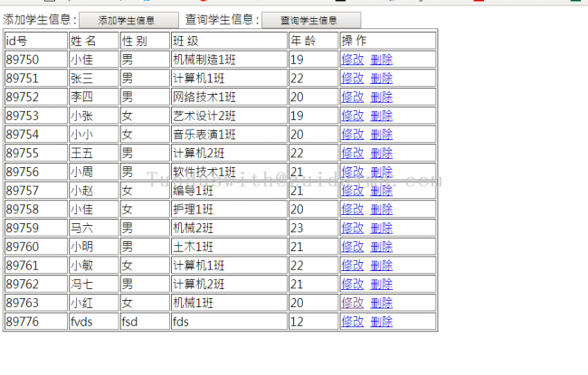Edit student 89757 小赵
The image size is (588, 375).
[x=352, y=191]
